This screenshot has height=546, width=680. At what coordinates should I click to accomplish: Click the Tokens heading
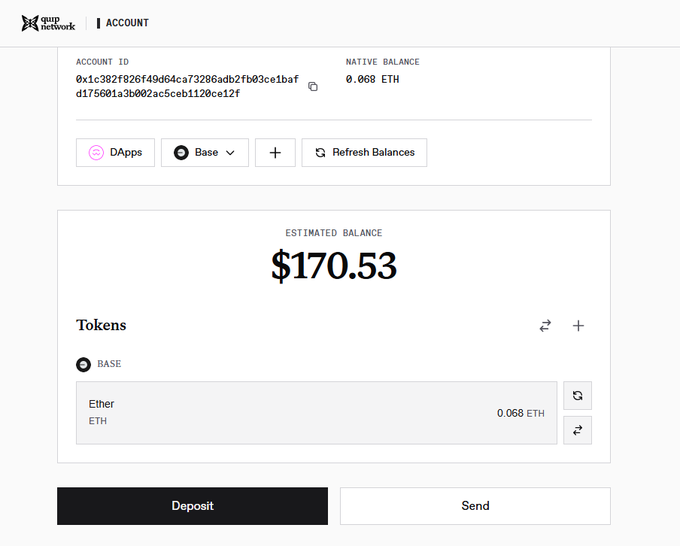pyautogui.click(x=101, y=325)
